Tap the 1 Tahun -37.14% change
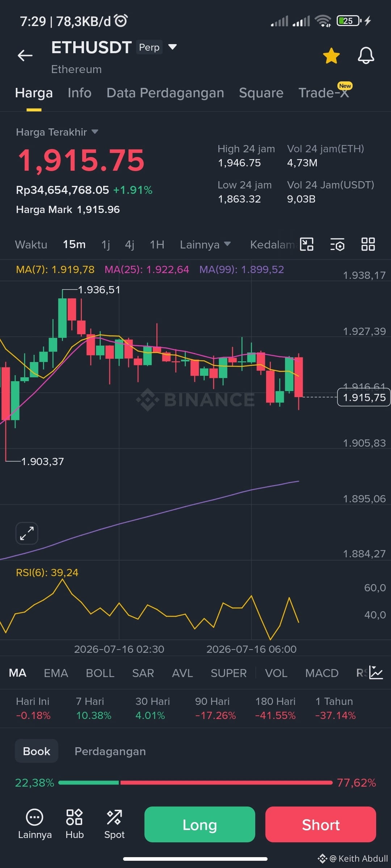The image size is (391, 868). coord(336,708)
